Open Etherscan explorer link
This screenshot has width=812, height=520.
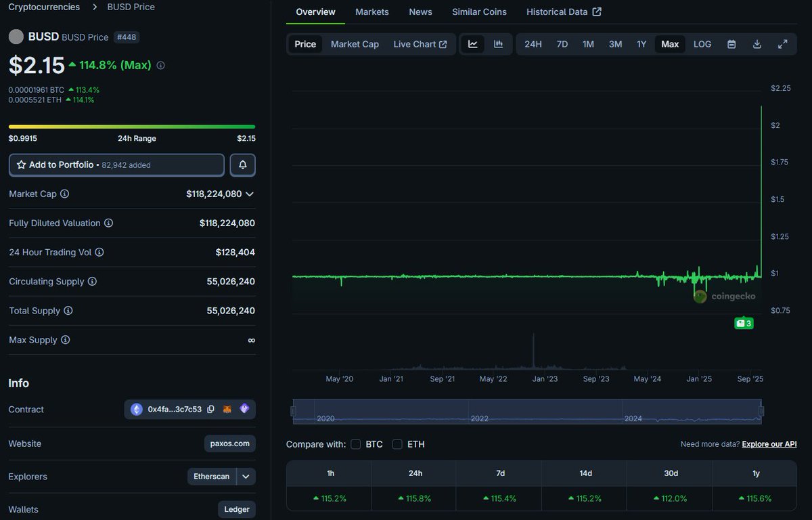coord(212,477)
